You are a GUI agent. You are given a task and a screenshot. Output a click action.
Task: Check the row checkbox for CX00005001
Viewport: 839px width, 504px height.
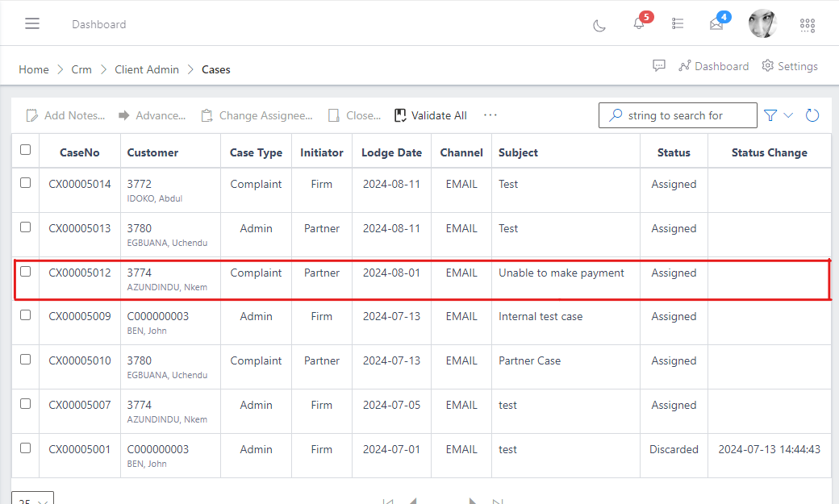tap(25, 448)
